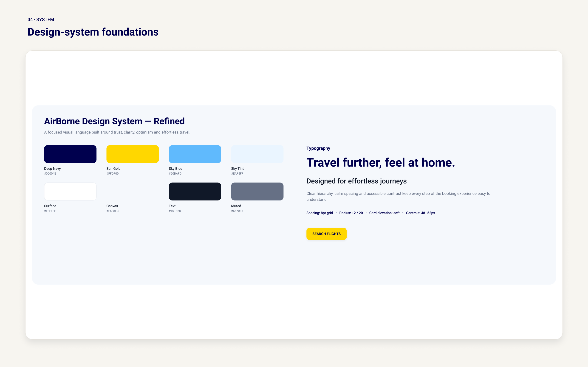The image size is (588, 367).
Task: Select the Sun Gold color swatch
Action: point(133,154)
